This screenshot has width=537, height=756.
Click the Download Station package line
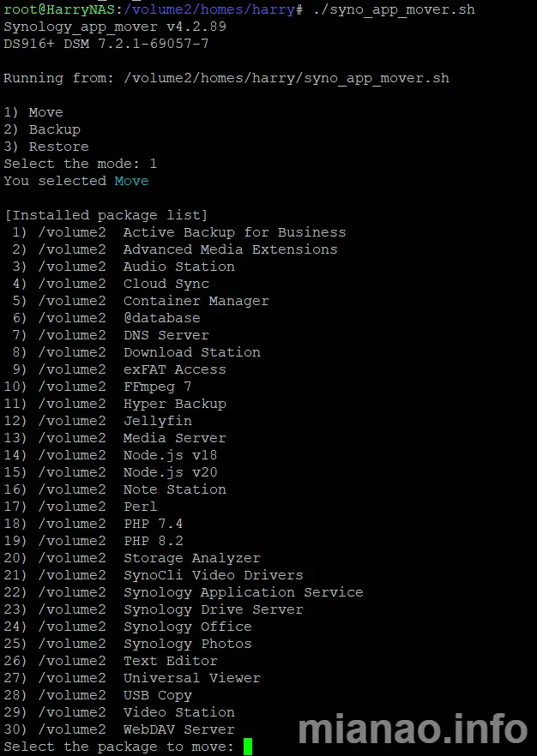click(191, 352)
